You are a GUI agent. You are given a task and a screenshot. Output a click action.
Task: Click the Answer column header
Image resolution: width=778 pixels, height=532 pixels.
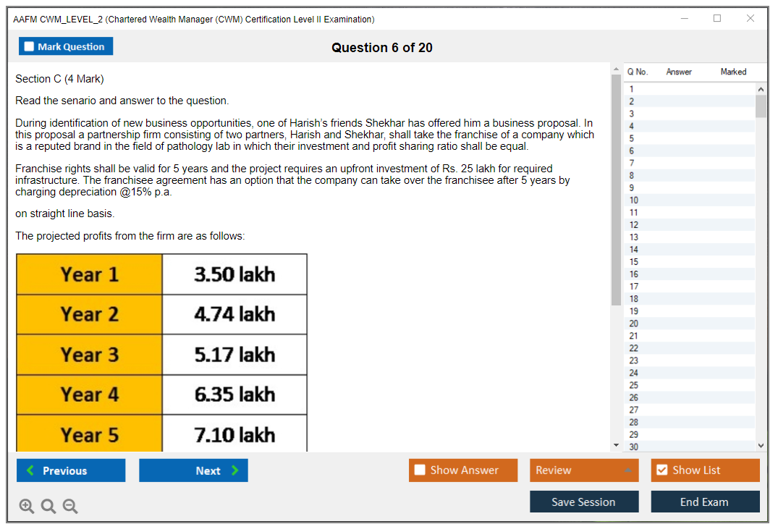(679, 72)
